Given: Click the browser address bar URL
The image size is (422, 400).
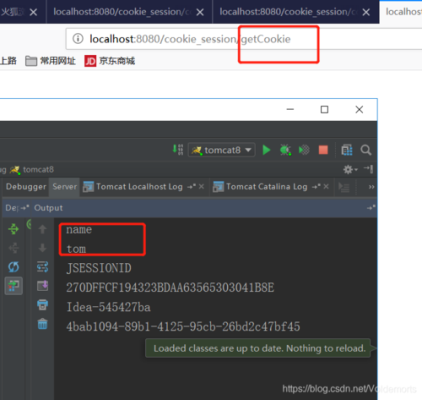Looking at the screenshot, I should (190, 39).
